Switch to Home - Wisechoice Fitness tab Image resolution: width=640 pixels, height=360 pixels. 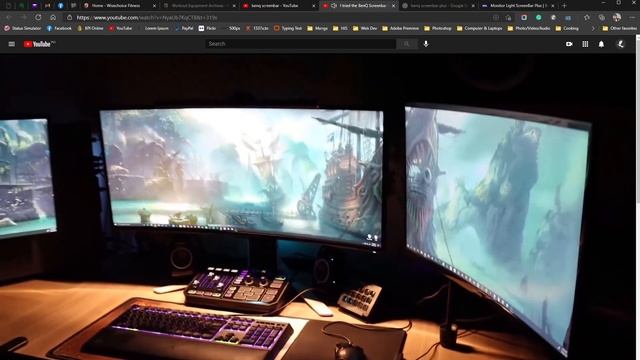pos(119,6)
